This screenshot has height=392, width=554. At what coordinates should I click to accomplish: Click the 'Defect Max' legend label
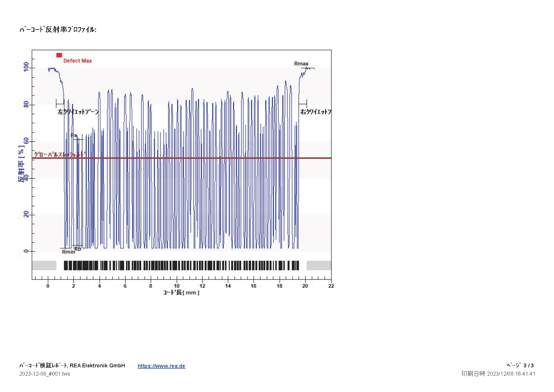coord(77,61)
